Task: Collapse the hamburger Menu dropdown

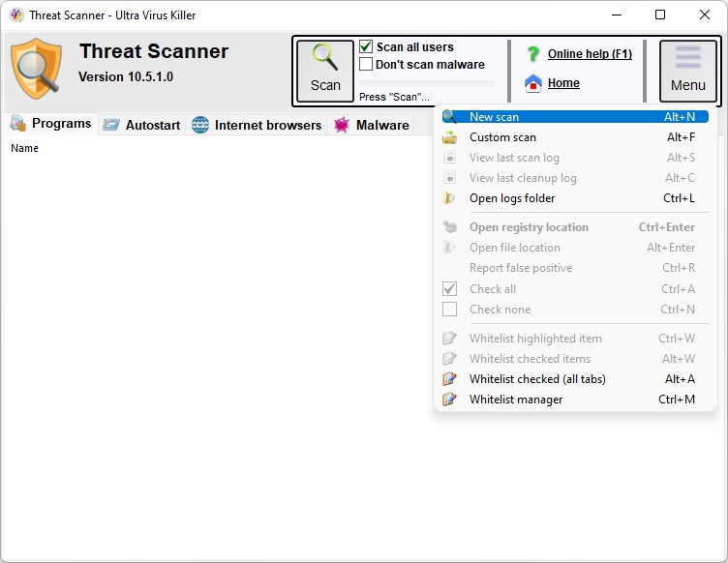Action: (687, 70)
